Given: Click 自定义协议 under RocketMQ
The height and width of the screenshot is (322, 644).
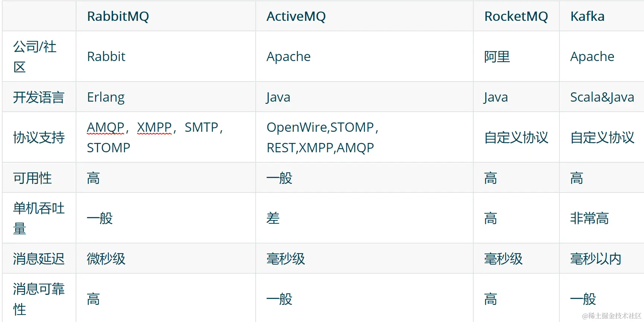Looking at the screenshot, I should [x=516, y=137].
